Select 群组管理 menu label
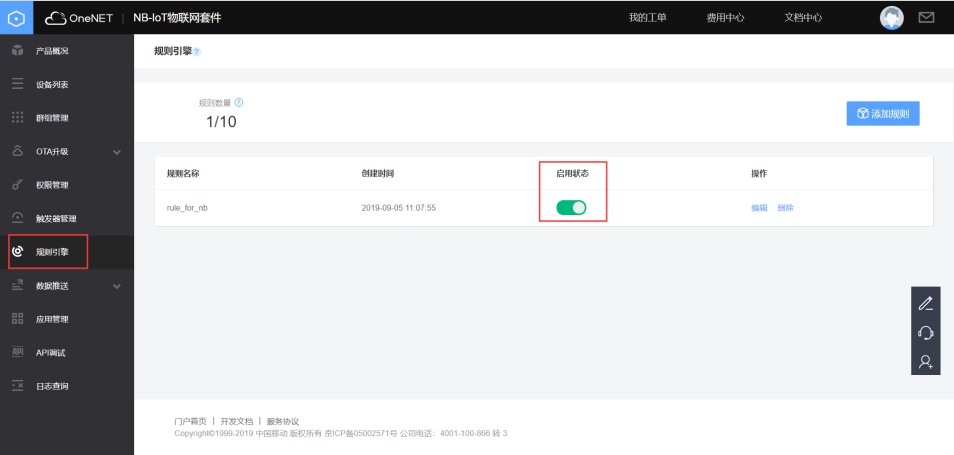This screenshot has height=455, width=954. point(52,118)
